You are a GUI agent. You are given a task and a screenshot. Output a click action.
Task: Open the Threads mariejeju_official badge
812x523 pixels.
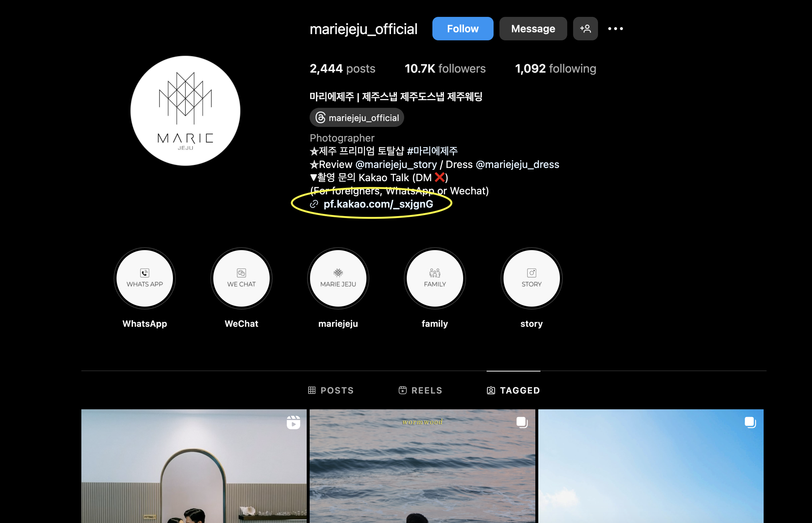[357, 118]
